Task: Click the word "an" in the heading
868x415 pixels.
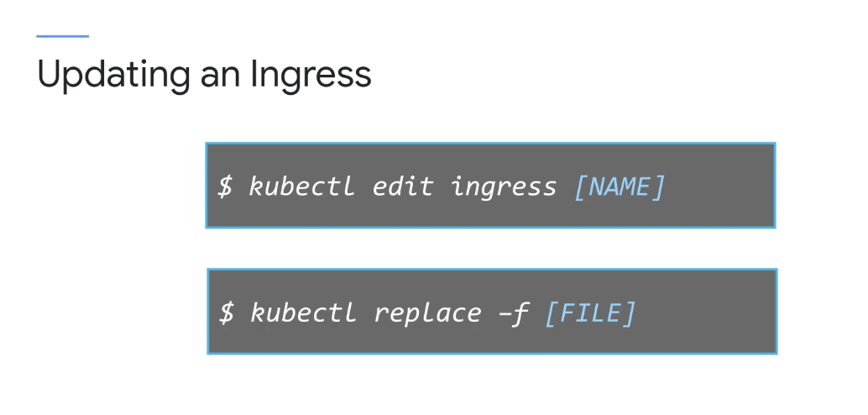Action: [220, 77]
